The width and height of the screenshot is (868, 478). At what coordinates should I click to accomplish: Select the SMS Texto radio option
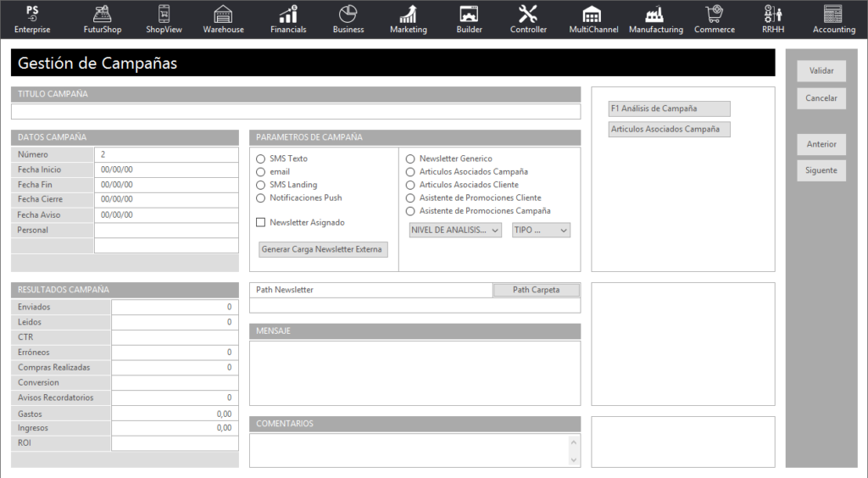pos(261,158)
